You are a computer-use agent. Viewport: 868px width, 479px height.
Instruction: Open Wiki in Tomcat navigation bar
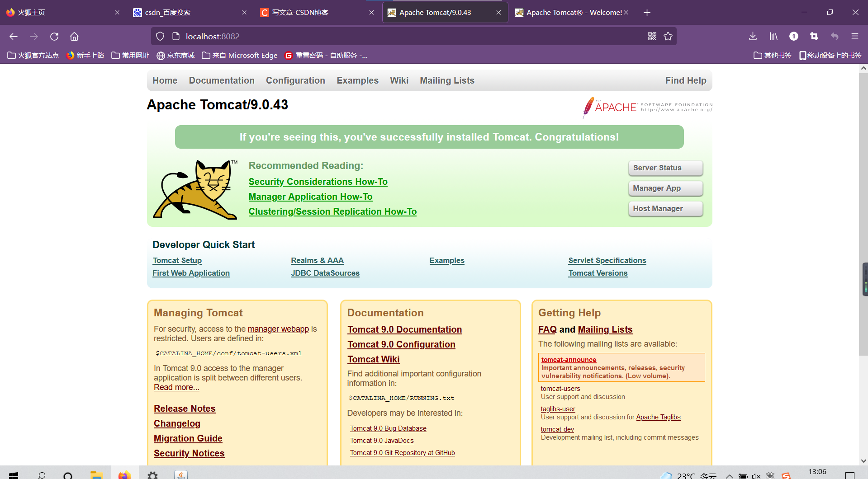click(399, 80)
